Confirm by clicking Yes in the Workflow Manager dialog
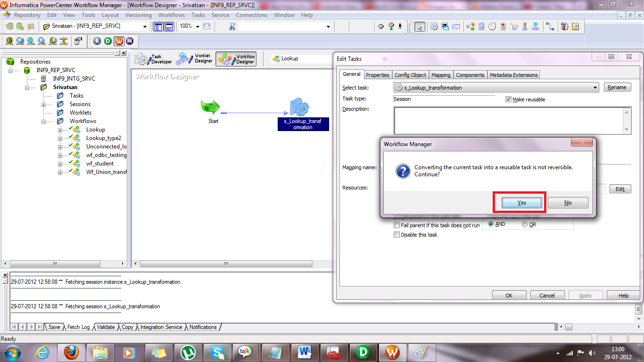 (x=521, y=202)
